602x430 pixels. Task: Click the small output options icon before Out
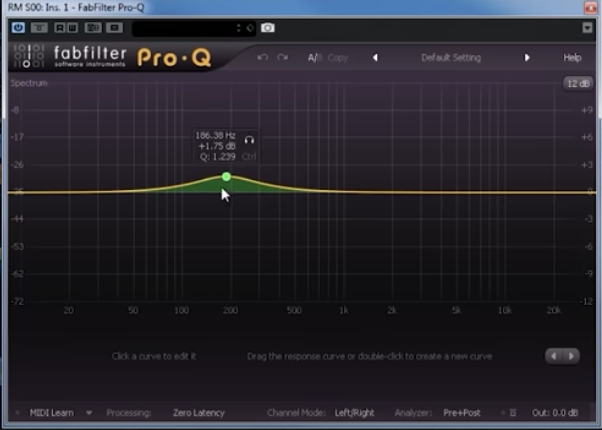click(x=513, y=413)
